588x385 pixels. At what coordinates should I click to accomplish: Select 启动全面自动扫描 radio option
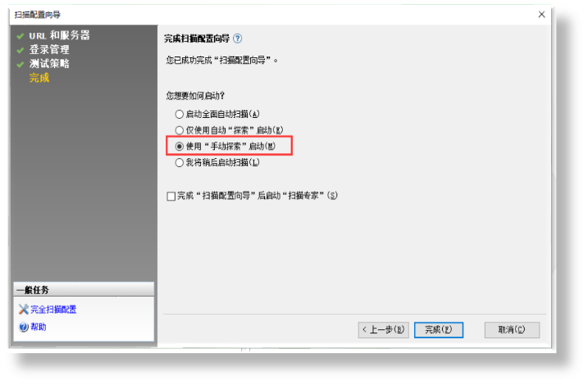180,114
